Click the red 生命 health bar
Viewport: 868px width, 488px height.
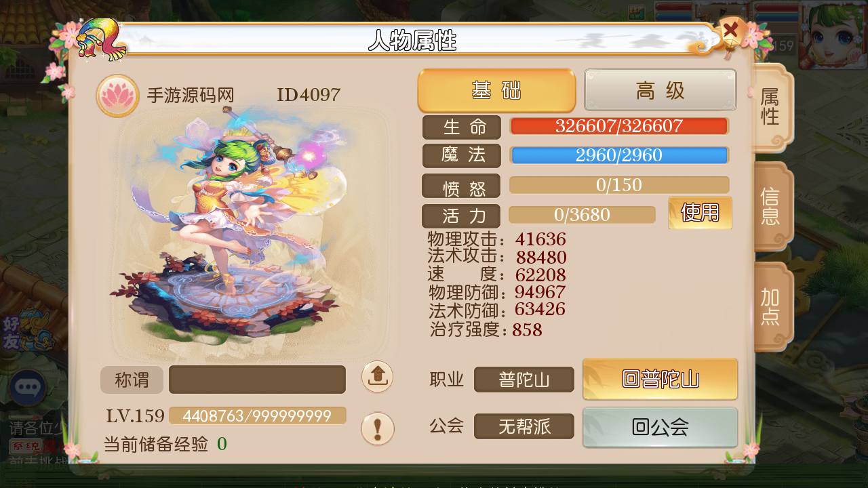tap(619, 127)
